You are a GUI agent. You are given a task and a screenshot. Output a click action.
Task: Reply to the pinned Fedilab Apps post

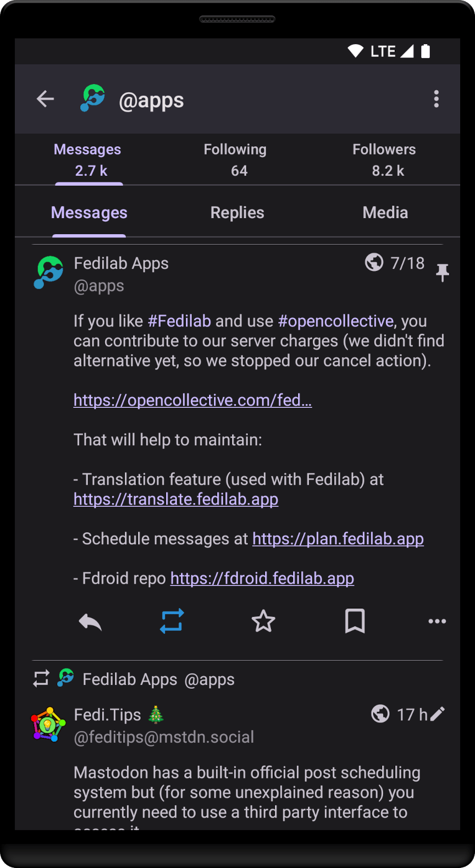[90, 622]
